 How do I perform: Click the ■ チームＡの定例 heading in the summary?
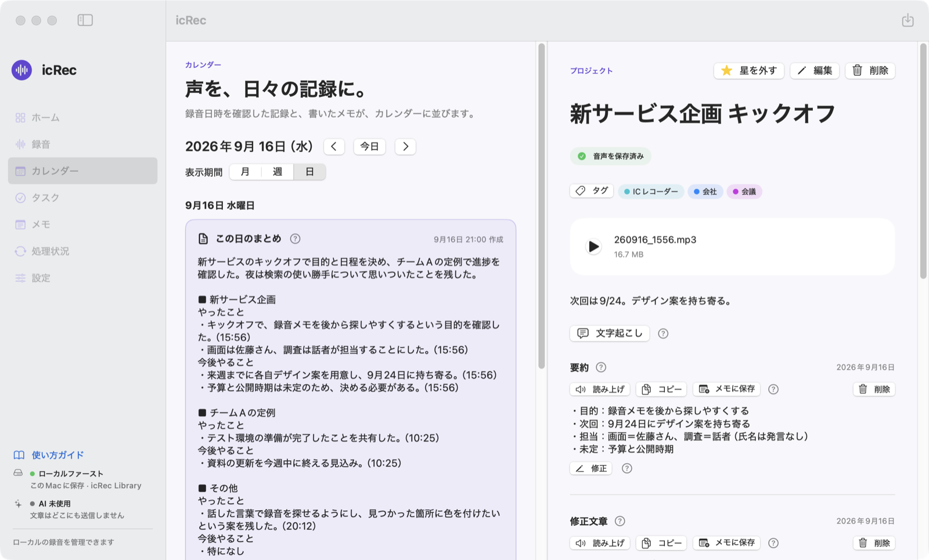pyautogui.click(x=237, y=413)
